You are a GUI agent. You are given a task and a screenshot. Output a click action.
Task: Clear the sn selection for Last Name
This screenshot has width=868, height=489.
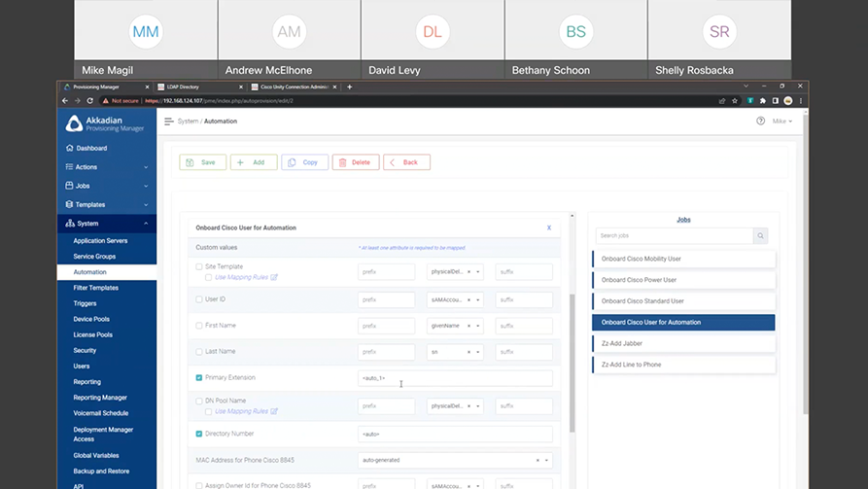click(469, 352)
